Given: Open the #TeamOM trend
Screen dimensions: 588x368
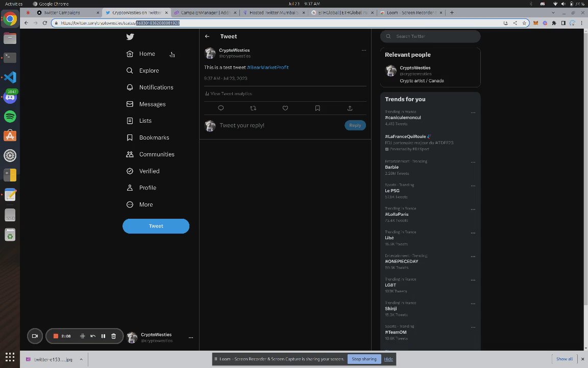Looking at the screenshot, I should click(396, 332).
